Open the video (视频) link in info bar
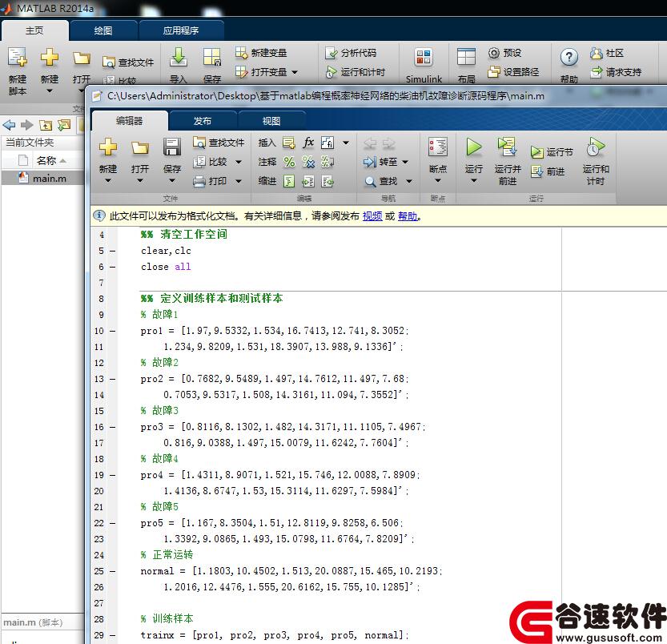The image size is (667, 644). pyautogui.click(x=372, y=216)
